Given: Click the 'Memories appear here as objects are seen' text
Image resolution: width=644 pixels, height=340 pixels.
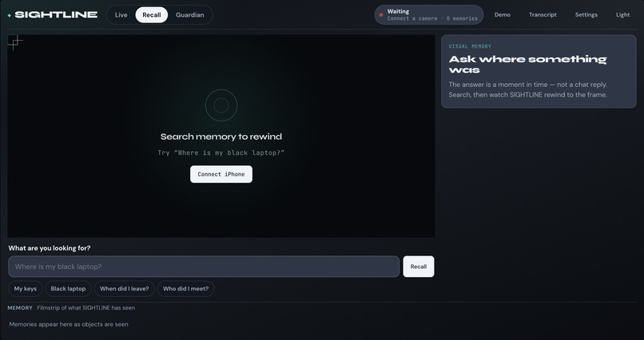Looking at the screenshot, I should 69,324.
